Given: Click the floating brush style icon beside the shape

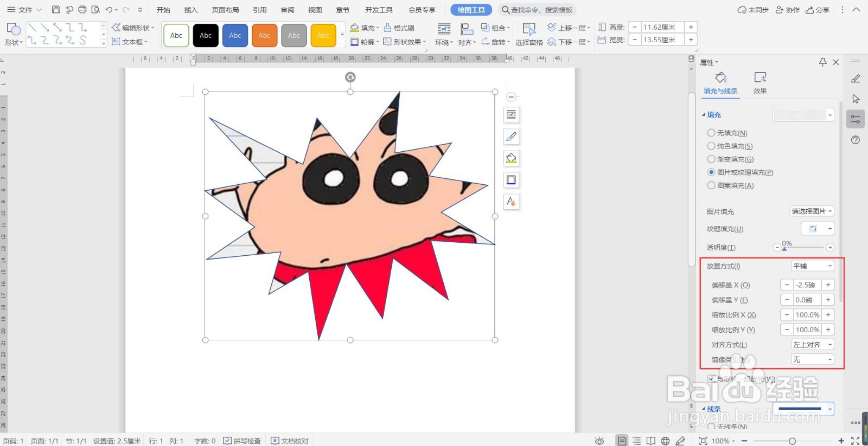Looking at the screenshot, I should (x=511, y=137).
